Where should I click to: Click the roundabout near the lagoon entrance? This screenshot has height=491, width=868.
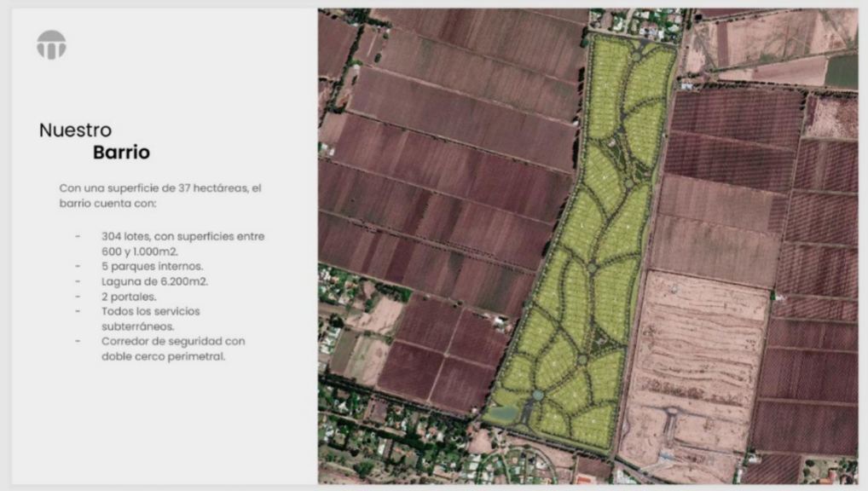pyautogui.click(x=538, y=396)
